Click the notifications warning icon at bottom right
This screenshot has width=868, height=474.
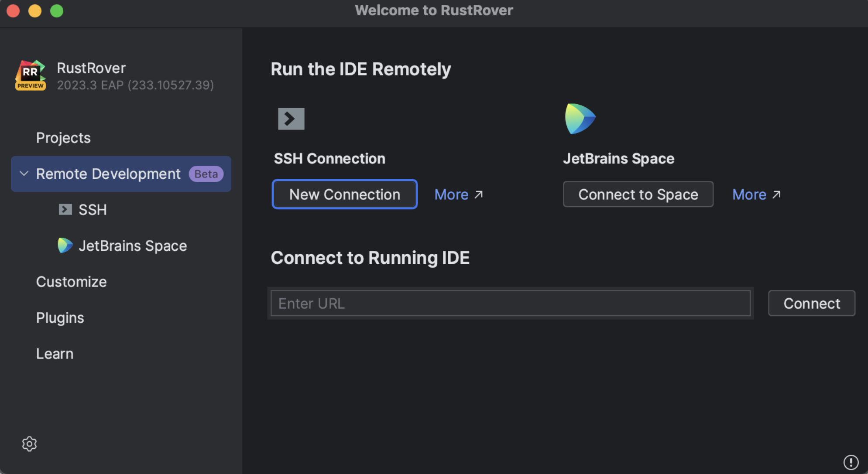tap(851, 462)
